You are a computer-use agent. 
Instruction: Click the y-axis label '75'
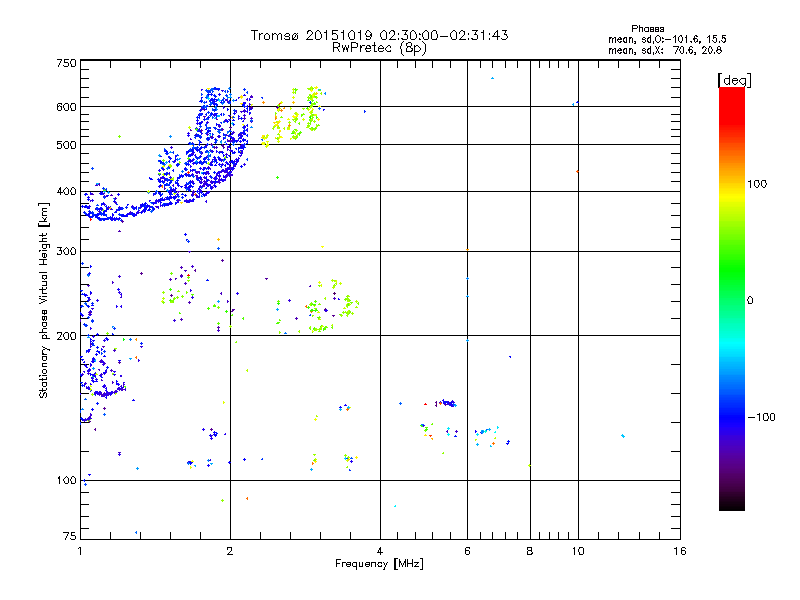coord(70,536)
